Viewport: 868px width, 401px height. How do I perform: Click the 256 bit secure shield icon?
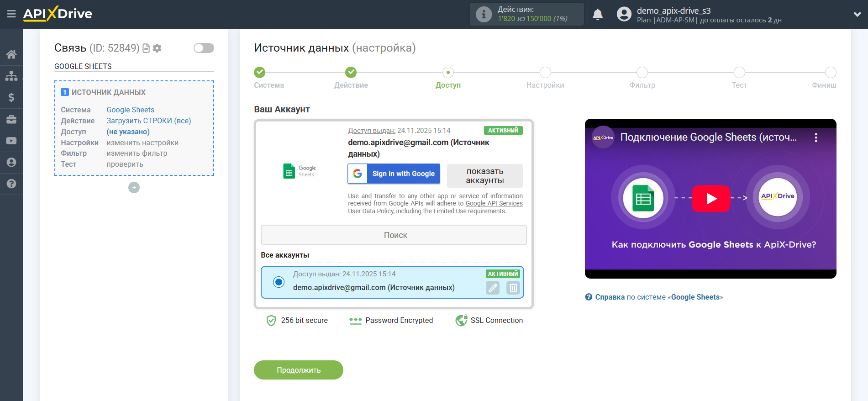pos(271,321)
